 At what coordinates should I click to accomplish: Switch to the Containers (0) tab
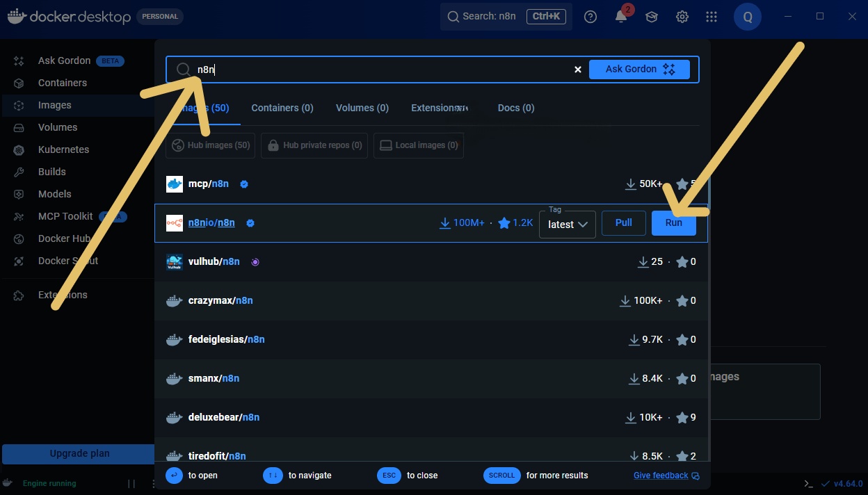click(x=282, y=108)
